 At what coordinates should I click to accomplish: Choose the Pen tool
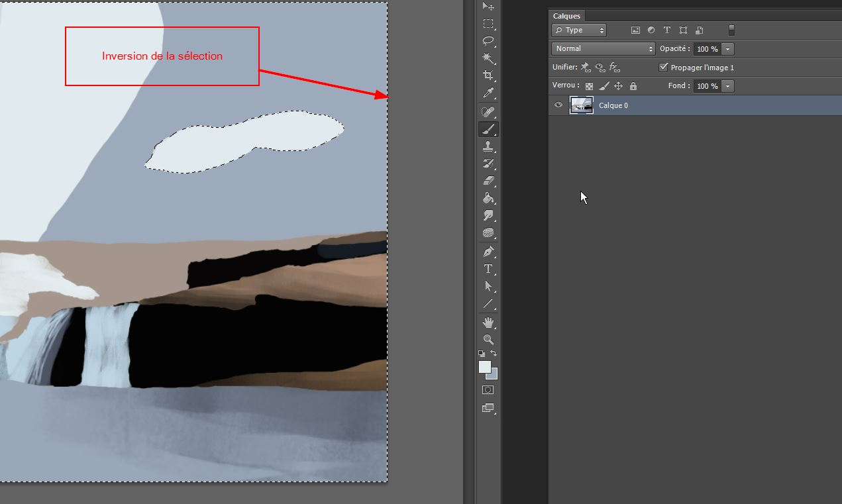pyautogui.click(x=488, y=252)
